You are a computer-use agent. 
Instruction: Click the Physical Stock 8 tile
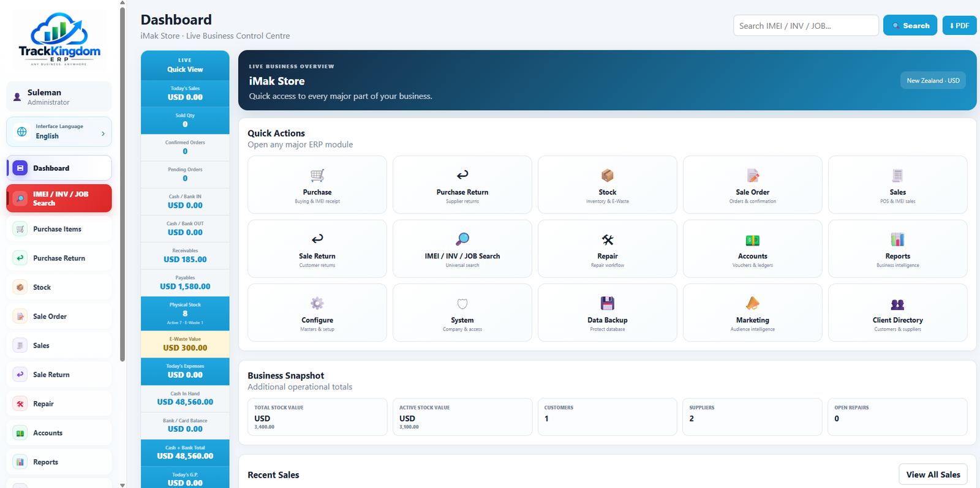pos(185,313)
